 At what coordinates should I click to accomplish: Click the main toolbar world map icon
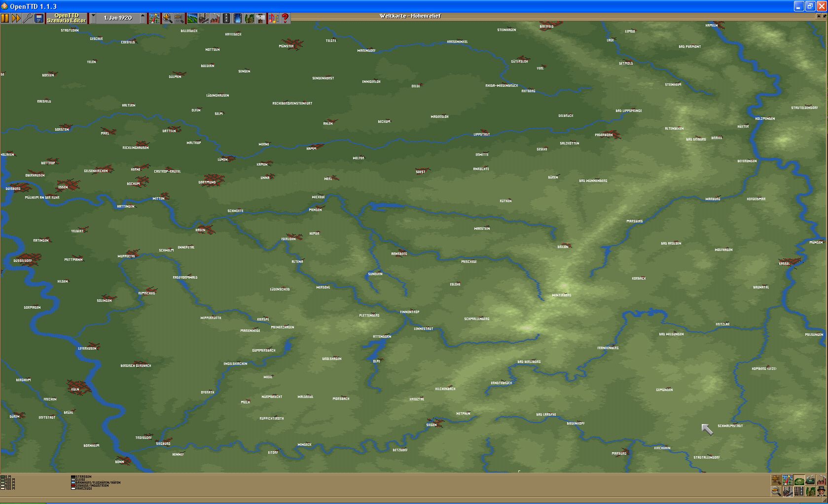click(155, 18)
